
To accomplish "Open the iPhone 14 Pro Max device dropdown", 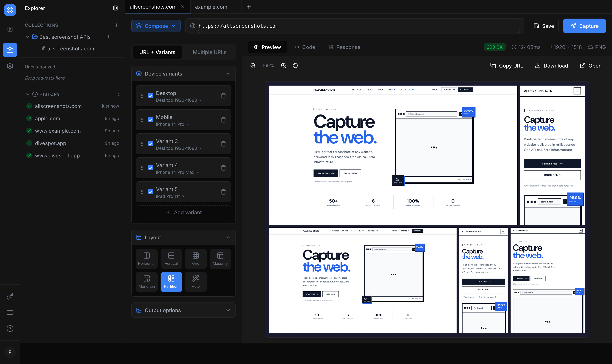I will coord(178,172).
